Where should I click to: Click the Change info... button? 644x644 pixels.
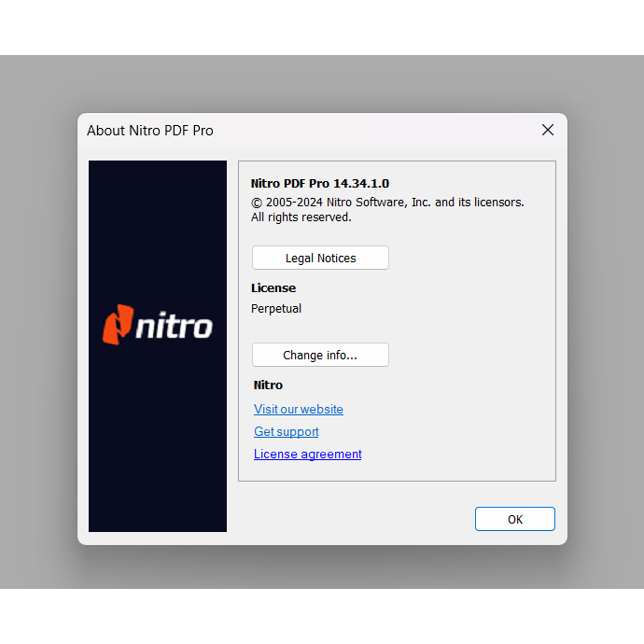(320, 355)
